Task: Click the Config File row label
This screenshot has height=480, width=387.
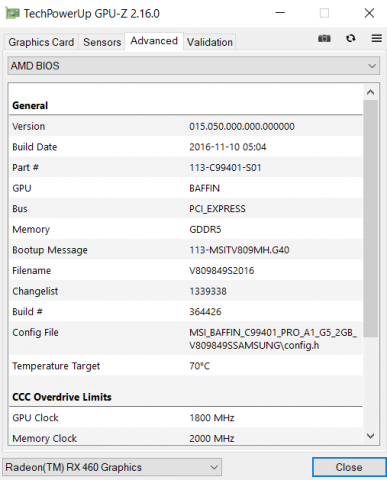Action: (x=35, y=333)
